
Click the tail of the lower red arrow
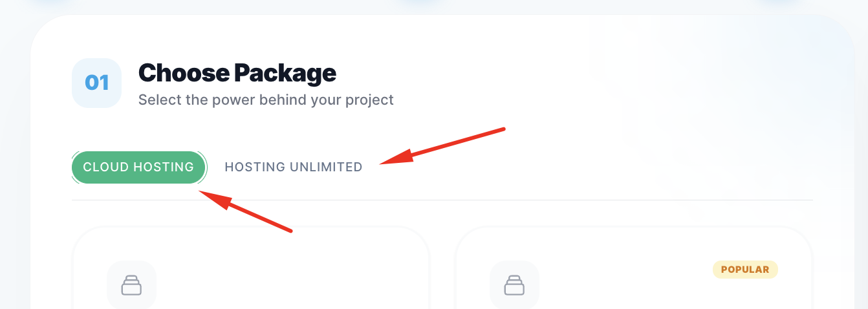(290, 229)
